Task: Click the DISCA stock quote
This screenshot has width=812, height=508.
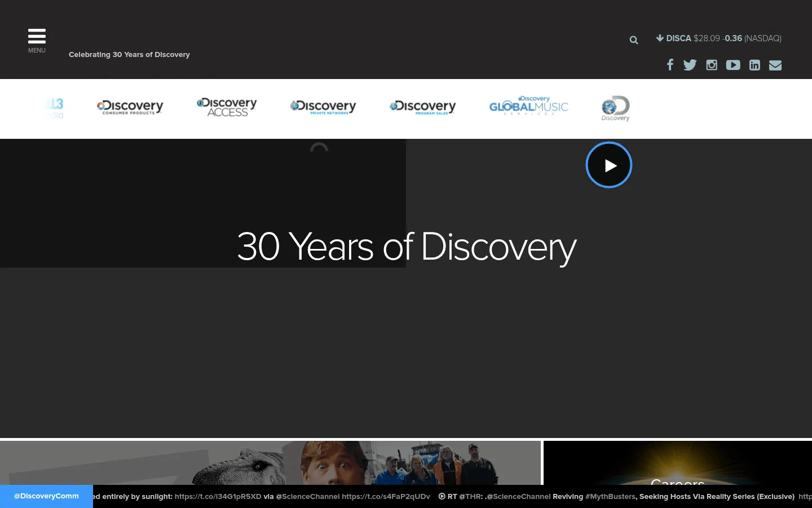Action: [719, 38]
